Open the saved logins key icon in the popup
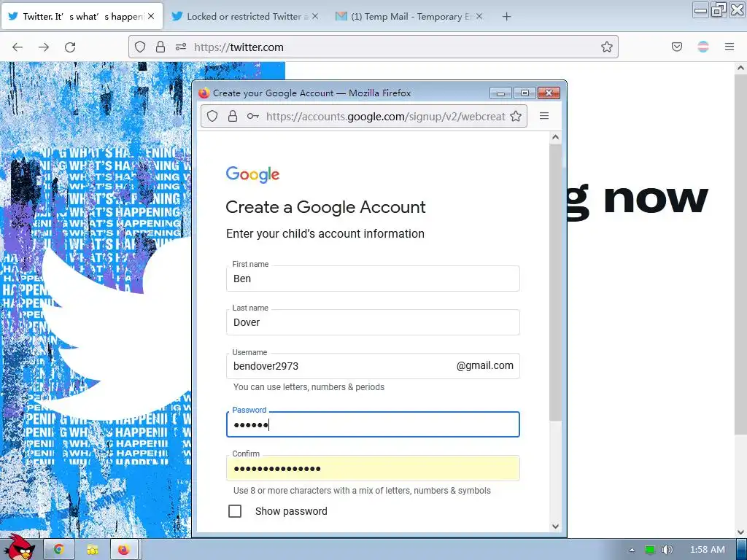747x560 pixels. (x=252, y=116)
